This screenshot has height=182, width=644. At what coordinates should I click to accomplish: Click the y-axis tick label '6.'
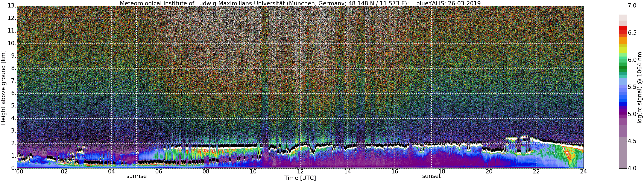pyautogui.click(x=13, y=93)
